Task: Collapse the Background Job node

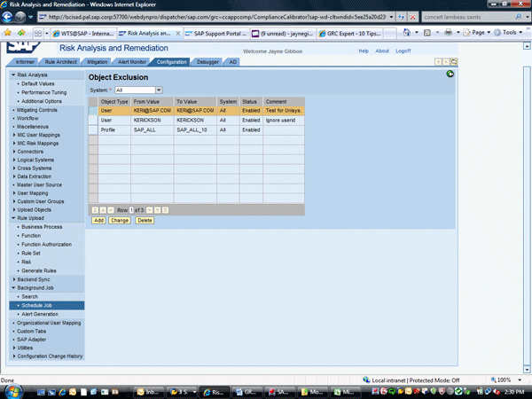Action: 13,287
